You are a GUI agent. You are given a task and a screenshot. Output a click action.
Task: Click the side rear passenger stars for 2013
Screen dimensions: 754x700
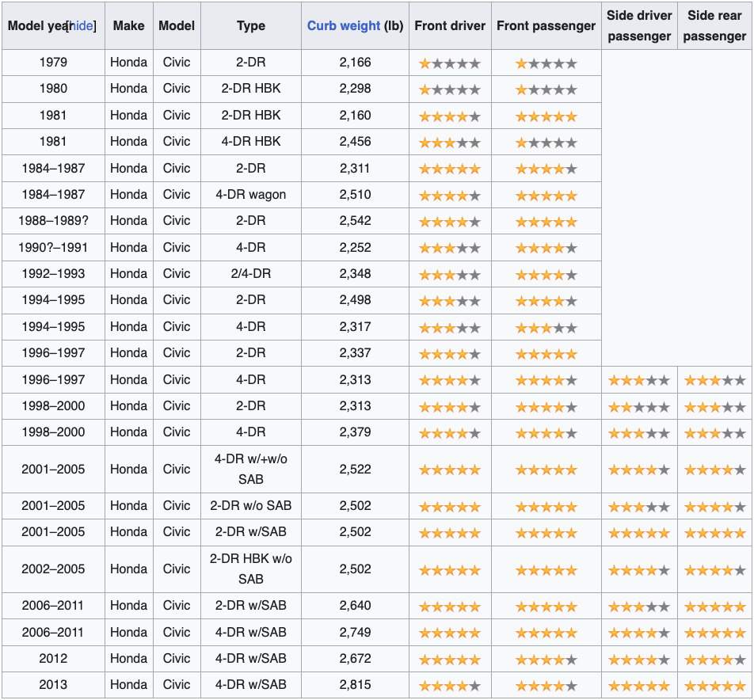click(714, 685)
